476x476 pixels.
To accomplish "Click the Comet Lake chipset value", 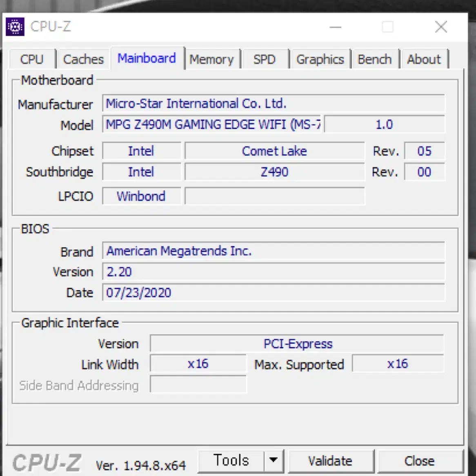I will click(x=275, y=151).
